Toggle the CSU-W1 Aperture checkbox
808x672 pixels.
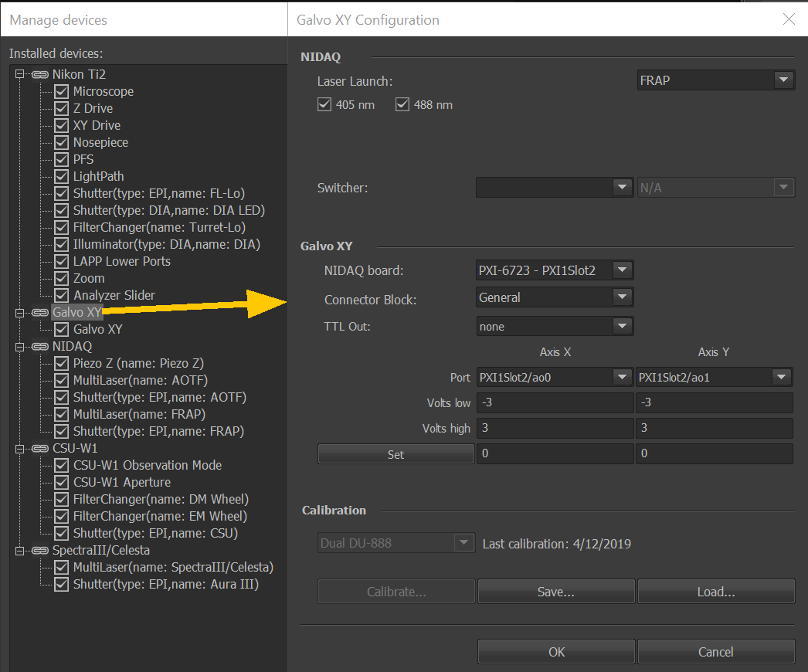pos(62,483)
